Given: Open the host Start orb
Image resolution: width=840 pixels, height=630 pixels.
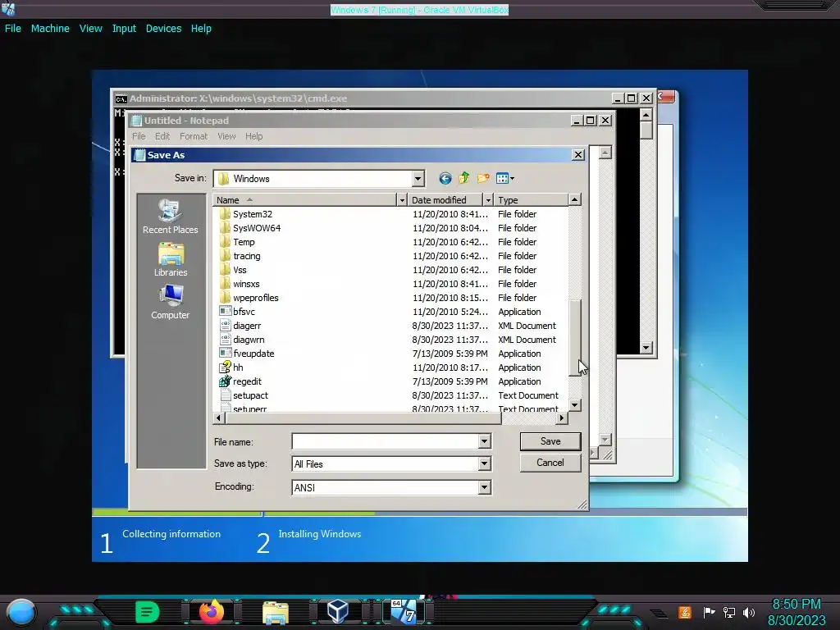Looking at the screenshot, I should [x=21, y=612].
